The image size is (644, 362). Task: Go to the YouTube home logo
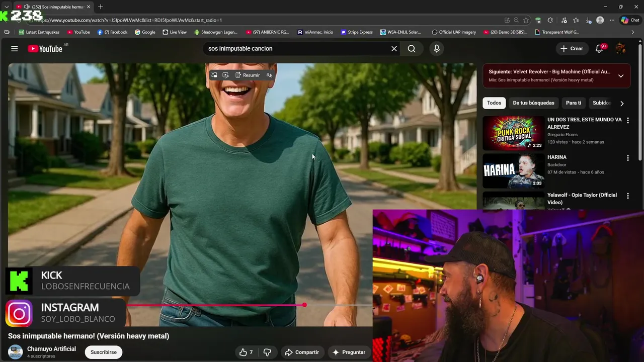click(45, 49)
